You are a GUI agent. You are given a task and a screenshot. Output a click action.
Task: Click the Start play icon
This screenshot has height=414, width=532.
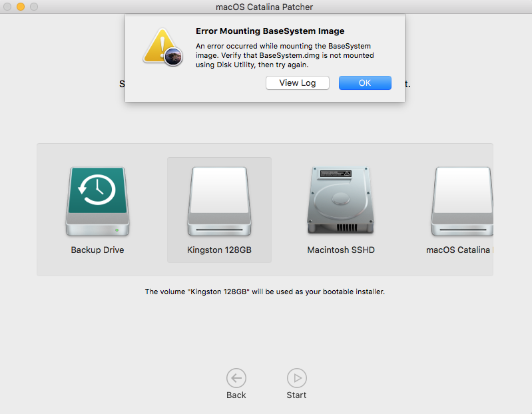click(296, 377)
